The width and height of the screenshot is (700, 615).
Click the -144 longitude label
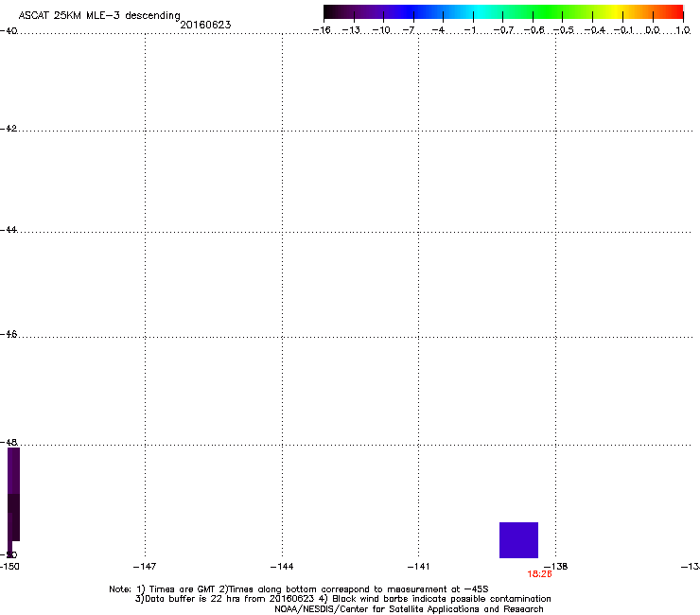[x=282, y=567]
